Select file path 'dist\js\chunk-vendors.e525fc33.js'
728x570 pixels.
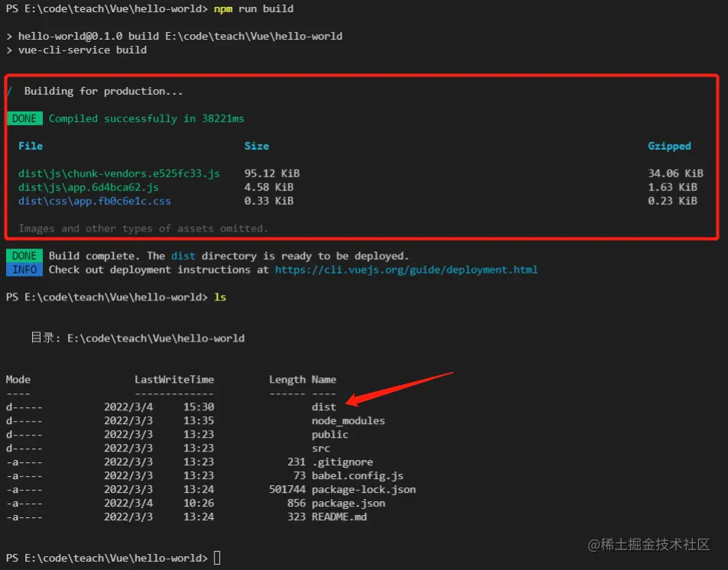click(119, 173)
